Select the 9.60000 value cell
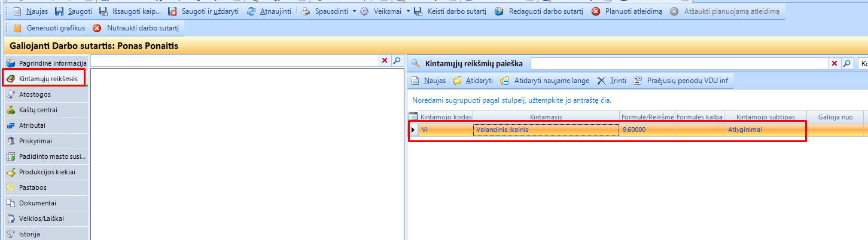The width and height of the screenshot is (868, 240). coord(647,130)
